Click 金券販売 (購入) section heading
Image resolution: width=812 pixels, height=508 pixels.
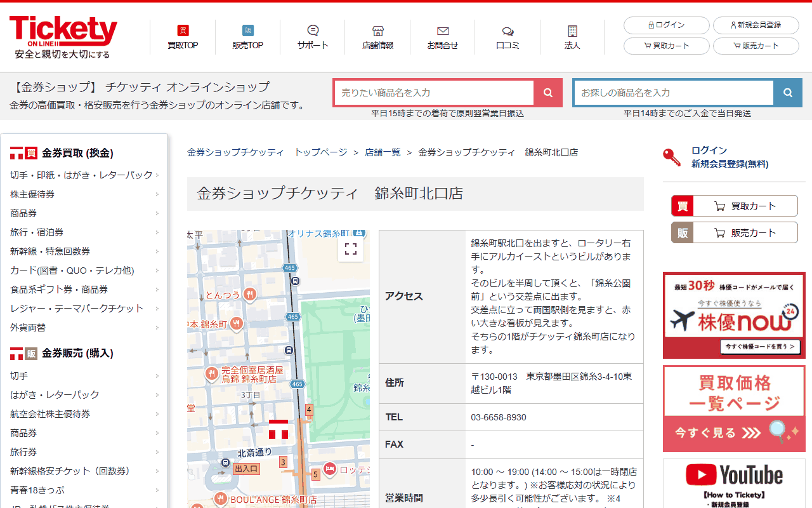pos(62,354)
